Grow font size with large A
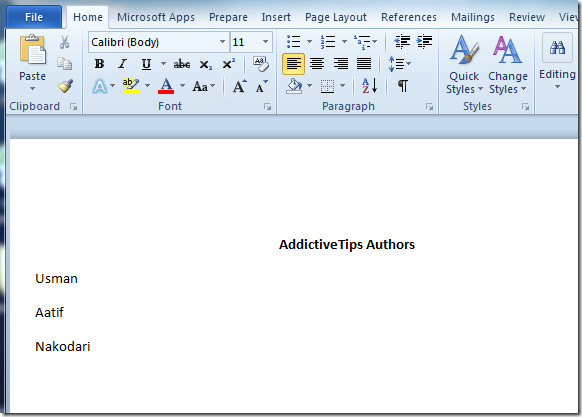582x417 pixels. 239,87
